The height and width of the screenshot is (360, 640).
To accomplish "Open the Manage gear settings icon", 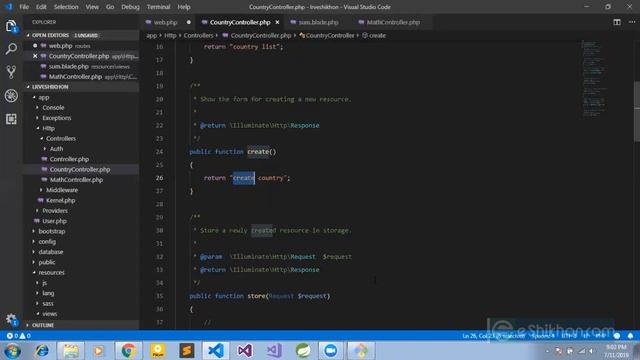I will click(x=11, y=319).
